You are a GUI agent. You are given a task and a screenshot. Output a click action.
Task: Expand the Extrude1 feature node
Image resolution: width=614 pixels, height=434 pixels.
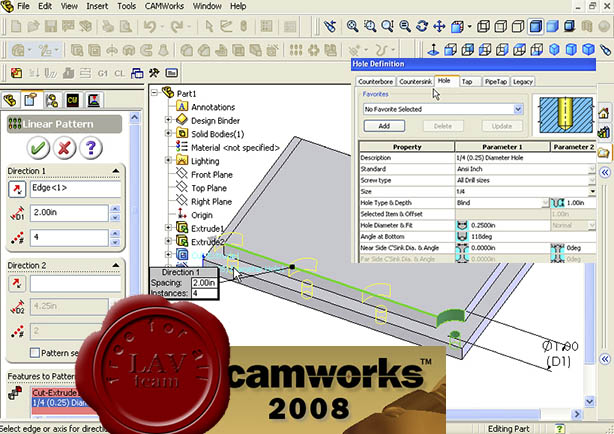(x=168, y=228)
